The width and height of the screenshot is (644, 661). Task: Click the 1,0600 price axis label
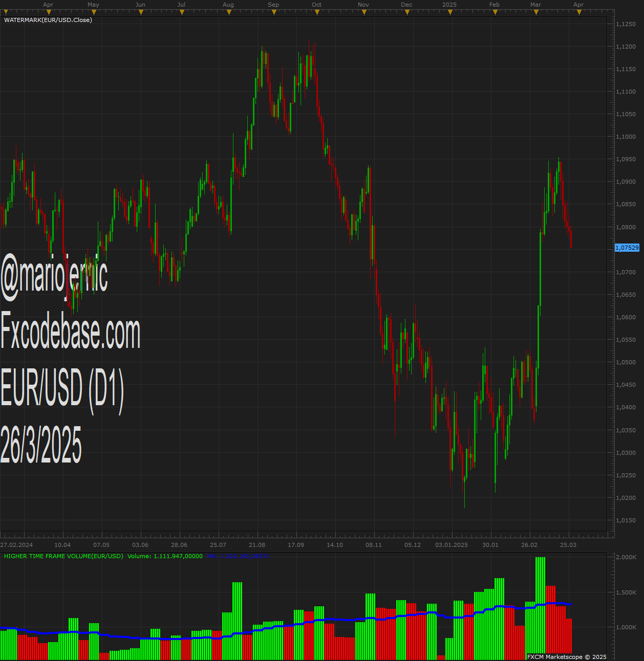coord(626,317)
